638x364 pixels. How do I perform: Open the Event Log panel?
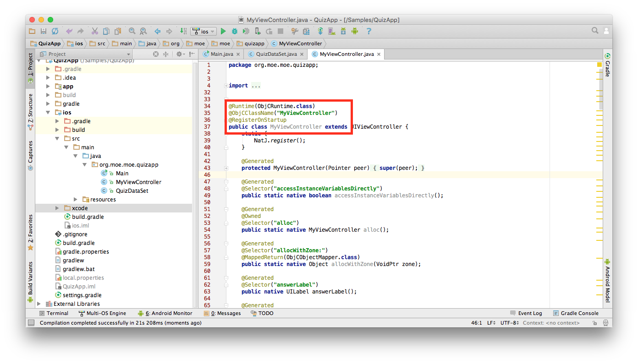click(526, 313)
